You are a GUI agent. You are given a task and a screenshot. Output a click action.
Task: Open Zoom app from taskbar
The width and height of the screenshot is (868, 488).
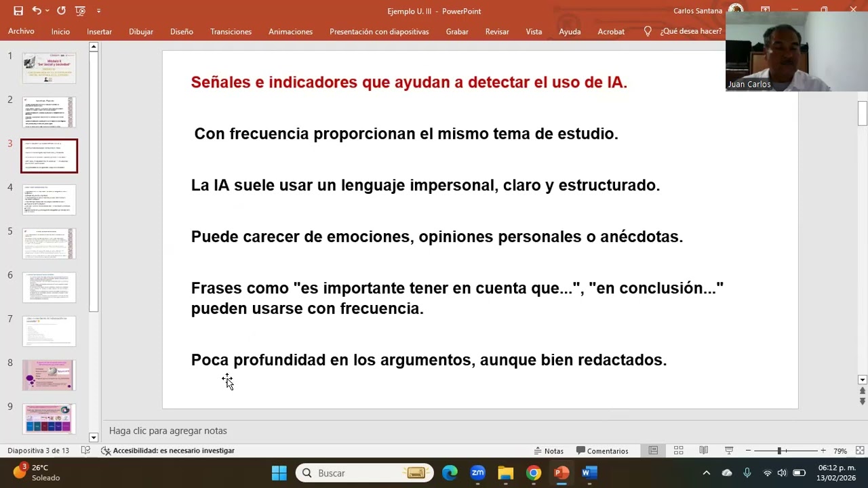[478, 473]
